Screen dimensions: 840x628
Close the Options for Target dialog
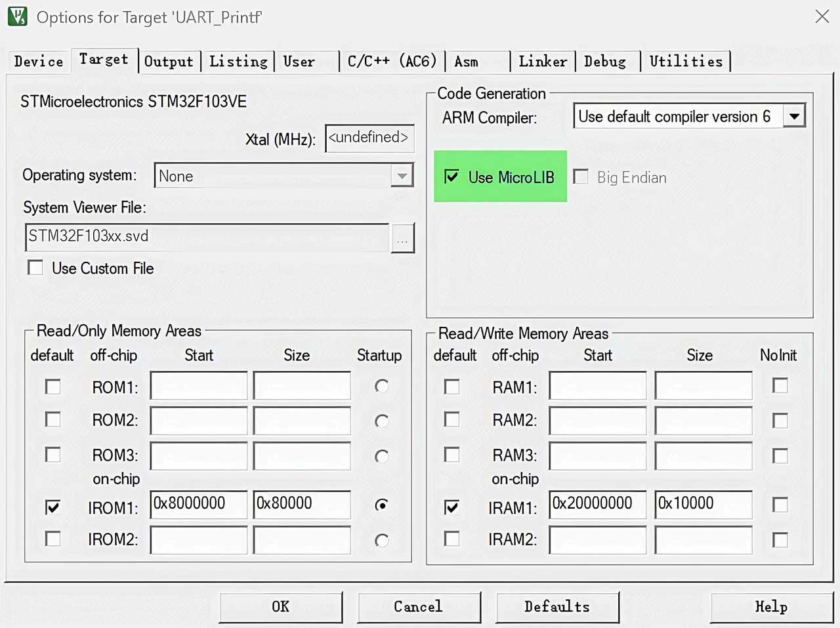point(822,17)
